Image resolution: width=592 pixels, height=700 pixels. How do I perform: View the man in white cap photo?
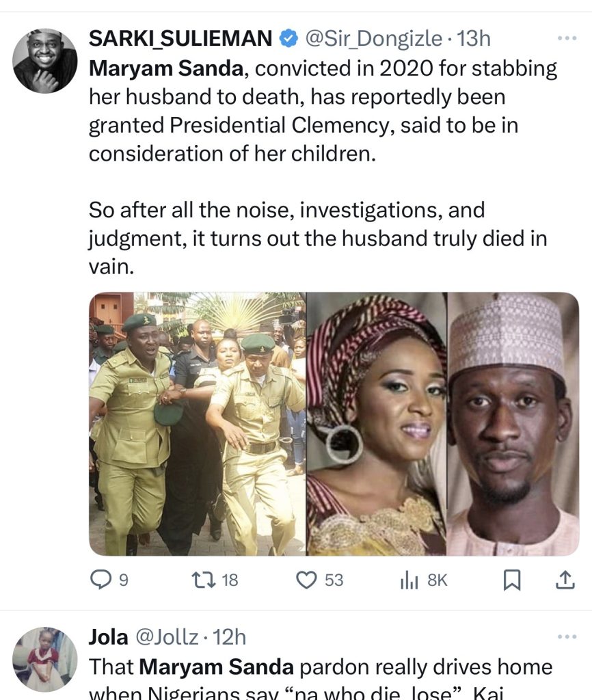tap(513, 424)
